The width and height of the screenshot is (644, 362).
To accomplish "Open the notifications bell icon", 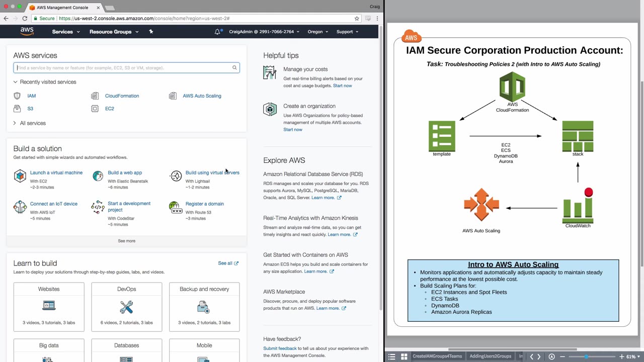I will tap(217, 32).
